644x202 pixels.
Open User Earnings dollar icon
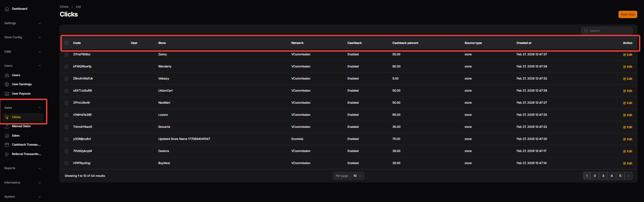pos(7,84)
